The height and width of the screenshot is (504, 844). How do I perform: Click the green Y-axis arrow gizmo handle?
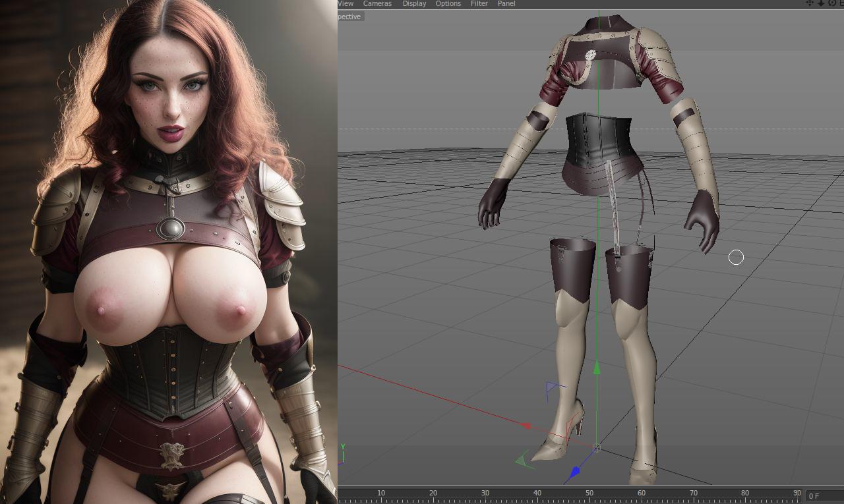[x=597, y=368]
